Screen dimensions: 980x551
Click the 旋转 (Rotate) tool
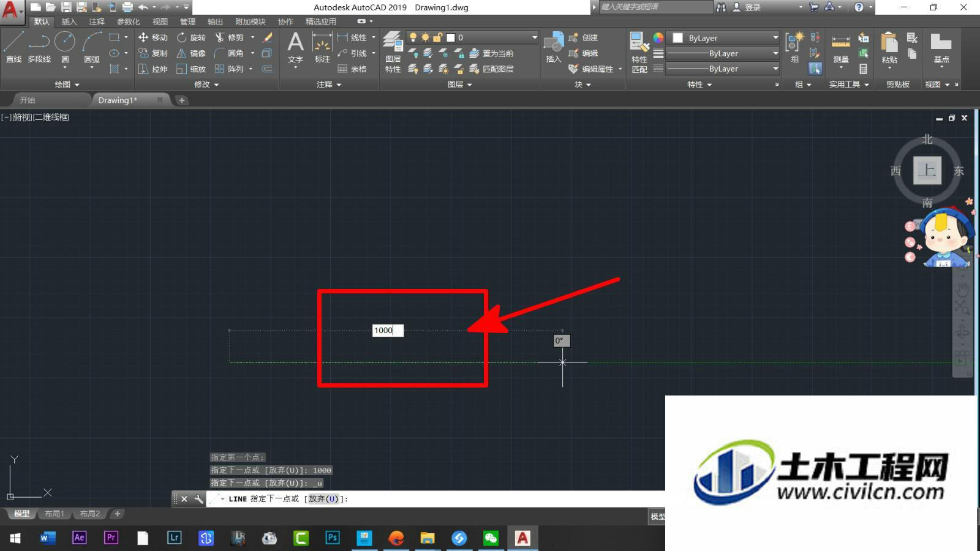pos(191,37)
